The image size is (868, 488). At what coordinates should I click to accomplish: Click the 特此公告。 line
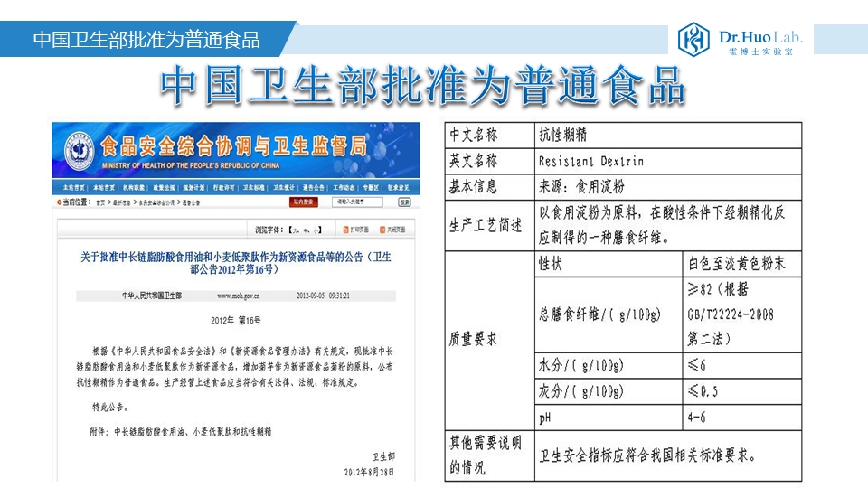pyautogui.click(x=110, y=408)
